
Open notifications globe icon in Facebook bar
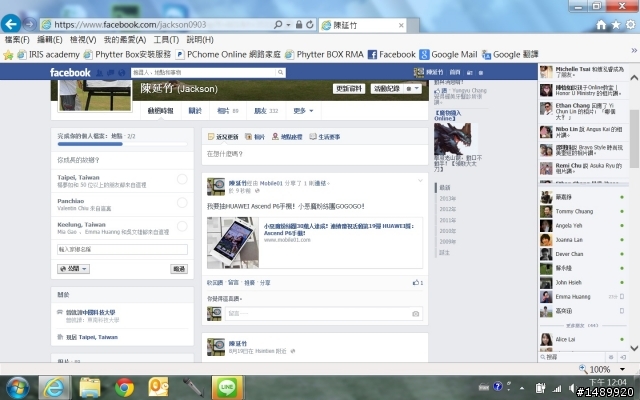tap(121, 73)
